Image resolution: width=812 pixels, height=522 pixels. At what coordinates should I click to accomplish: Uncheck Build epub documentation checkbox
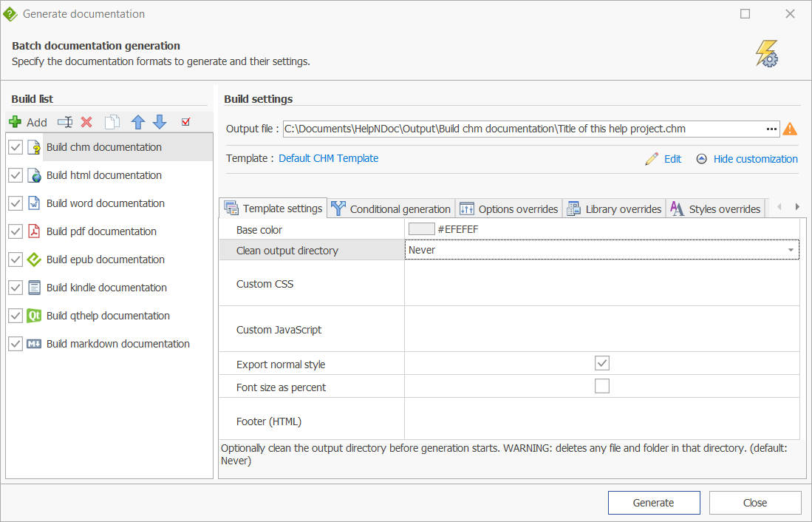pyautogui.click(x=16, y=260)
